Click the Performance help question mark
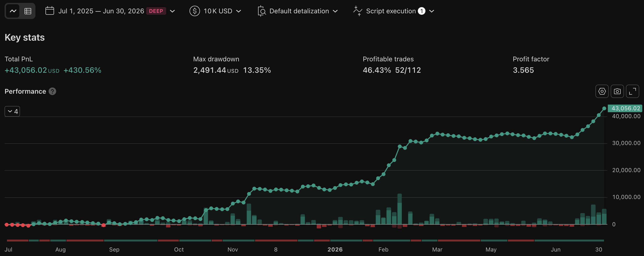The height and width of the screenshot is (256, 644). [52, 91]
